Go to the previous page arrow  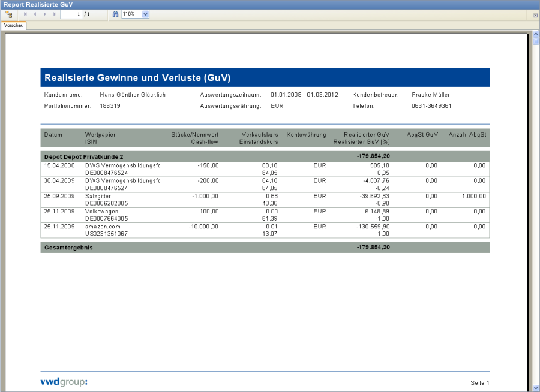(x=35, y=14)
